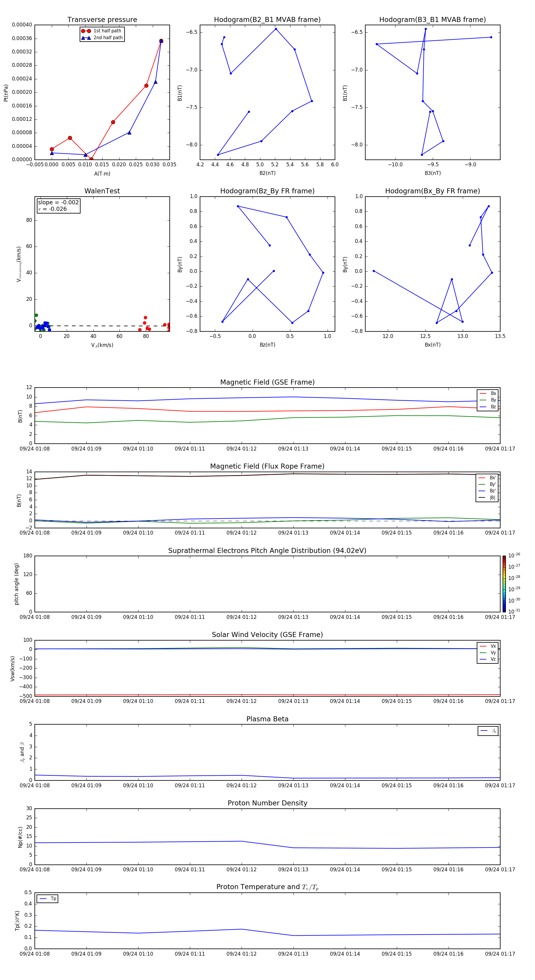
Task: Click the 'pitch angle (deg)' axis label
Action: tap(16, 584)
